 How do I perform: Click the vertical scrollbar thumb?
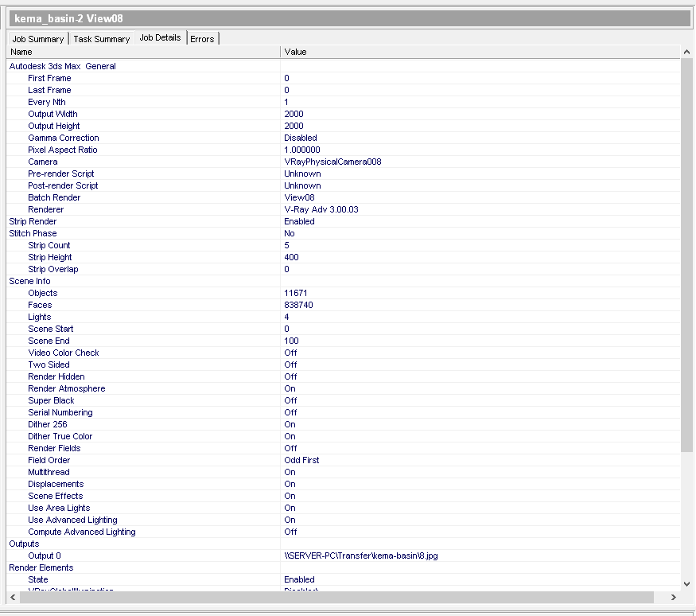click(x=687, y=255)
